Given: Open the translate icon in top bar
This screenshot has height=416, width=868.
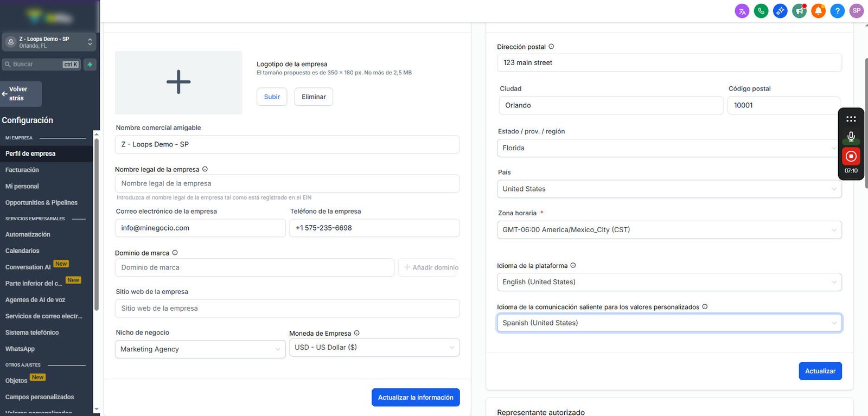Looking at the screenshot, I should [x=742, y=11].
